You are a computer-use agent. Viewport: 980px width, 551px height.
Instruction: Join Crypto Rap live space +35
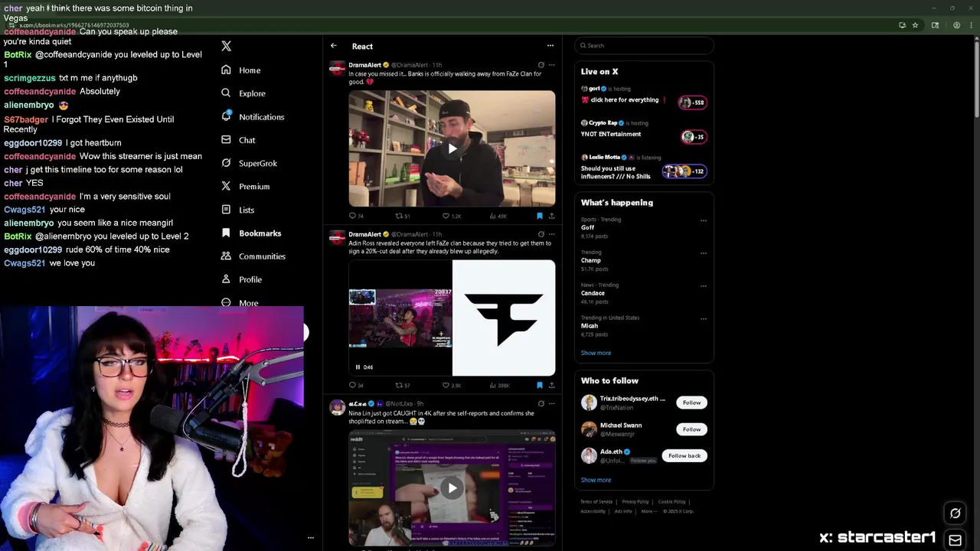coord(692,136)
